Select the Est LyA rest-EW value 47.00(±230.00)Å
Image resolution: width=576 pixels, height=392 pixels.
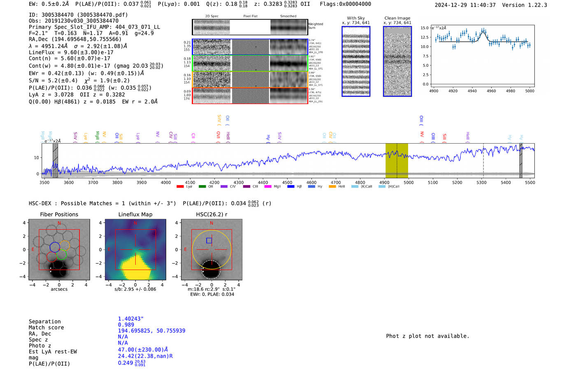click(x=143, y=350)
